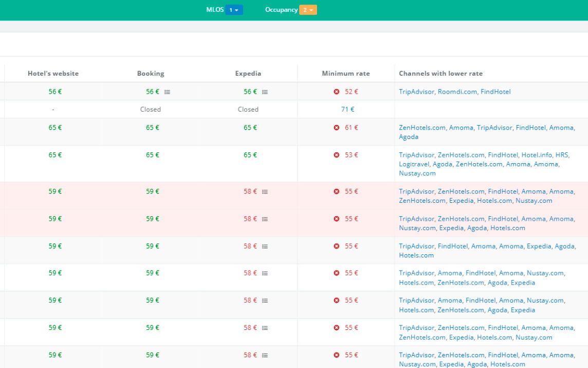The image size is (588, 368).
Task: Click the red error icon beside 53 €
Action: pyautogui.click(x=336, y=155)
